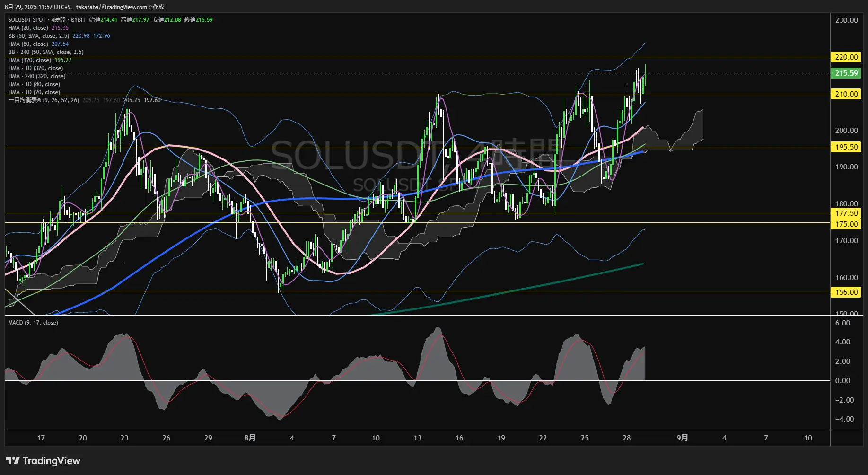868x475 pixels.
Task: Click the 28 date axis label
Action: tap(627, 438)
